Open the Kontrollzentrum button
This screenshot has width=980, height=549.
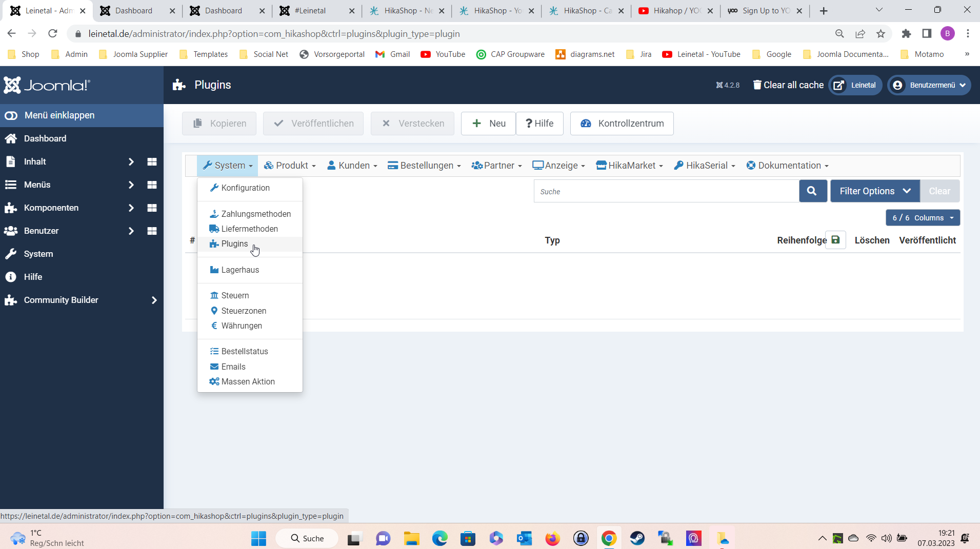tap(622, 124)
